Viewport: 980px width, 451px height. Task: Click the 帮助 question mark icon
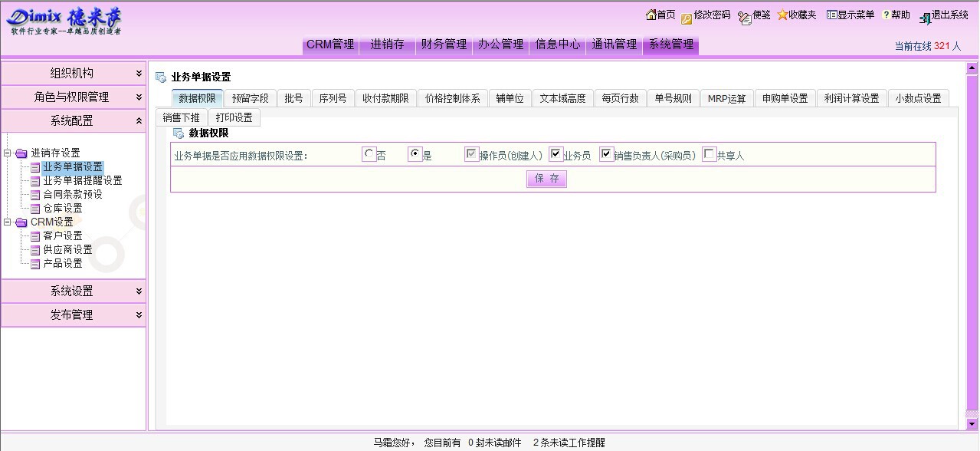(x=886, y=15)
